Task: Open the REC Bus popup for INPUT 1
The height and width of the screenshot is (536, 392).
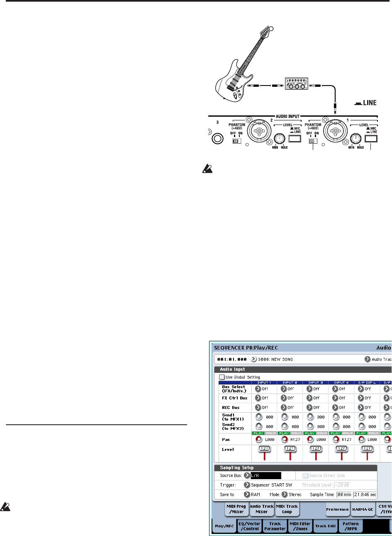Action: pos(258,408)
